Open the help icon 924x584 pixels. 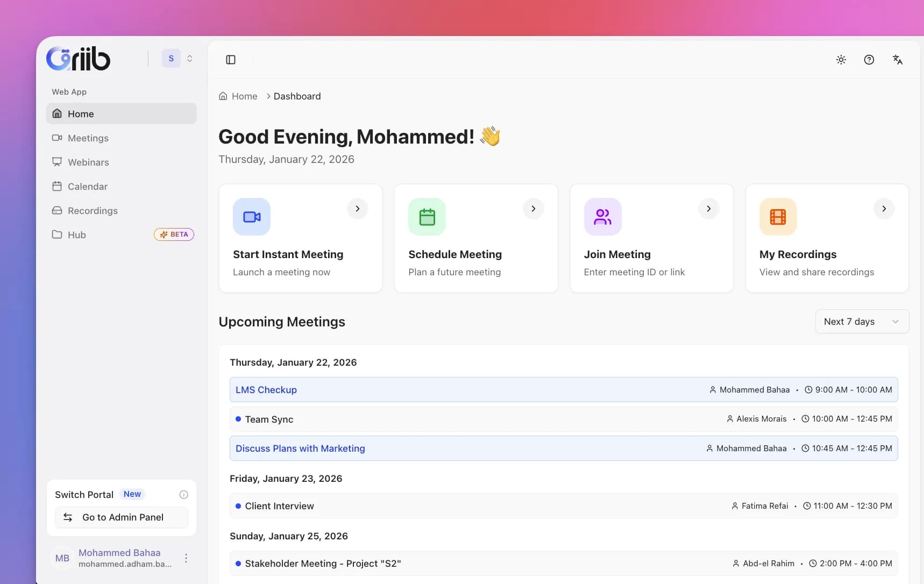[869, 60]
